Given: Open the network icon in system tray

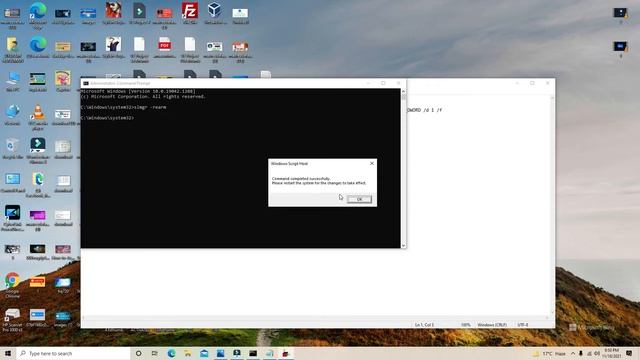Looking at the screenshot, I should [589, 353].
